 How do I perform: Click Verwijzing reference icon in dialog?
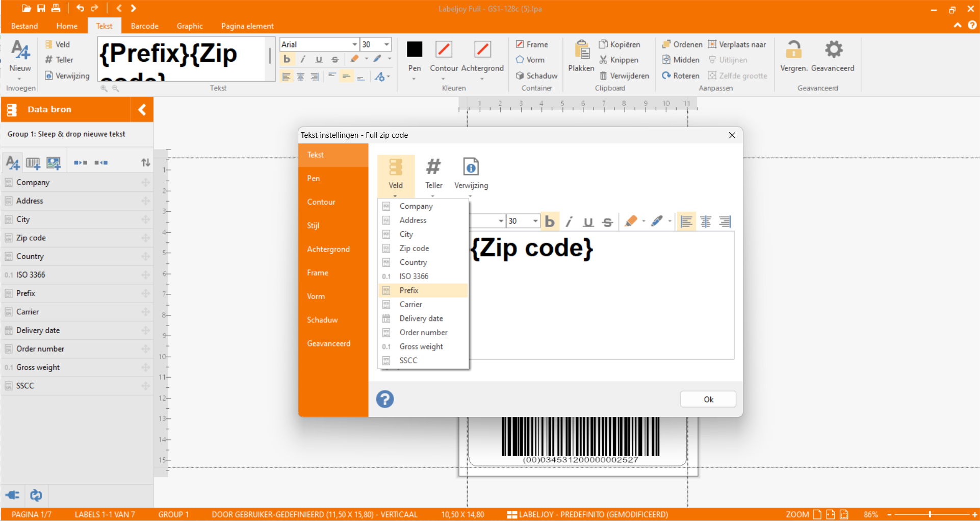point(471,167)
